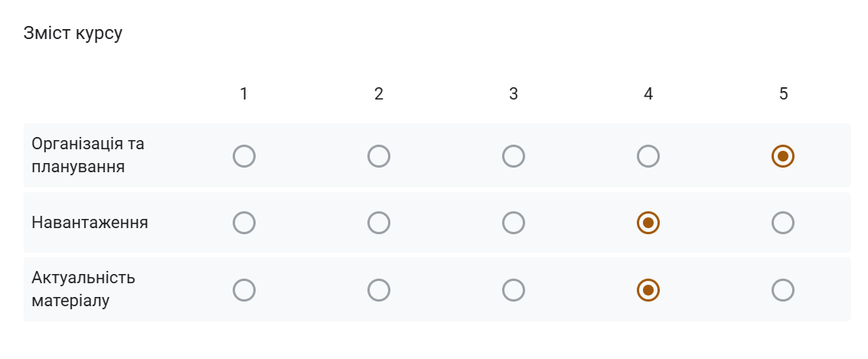Rate Навантаження as 3
Viewport: 868px width, 359px height.
(x=514, y=223)
